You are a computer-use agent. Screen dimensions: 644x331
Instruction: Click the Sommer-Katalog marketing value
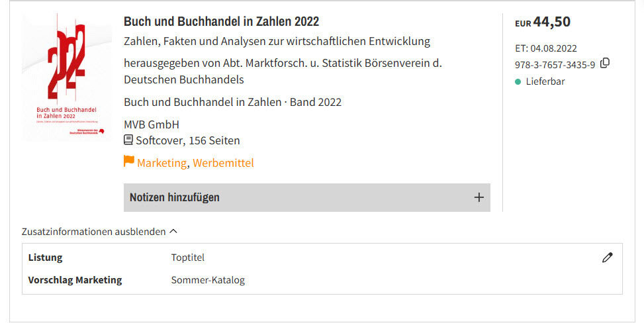coord(208,280)
